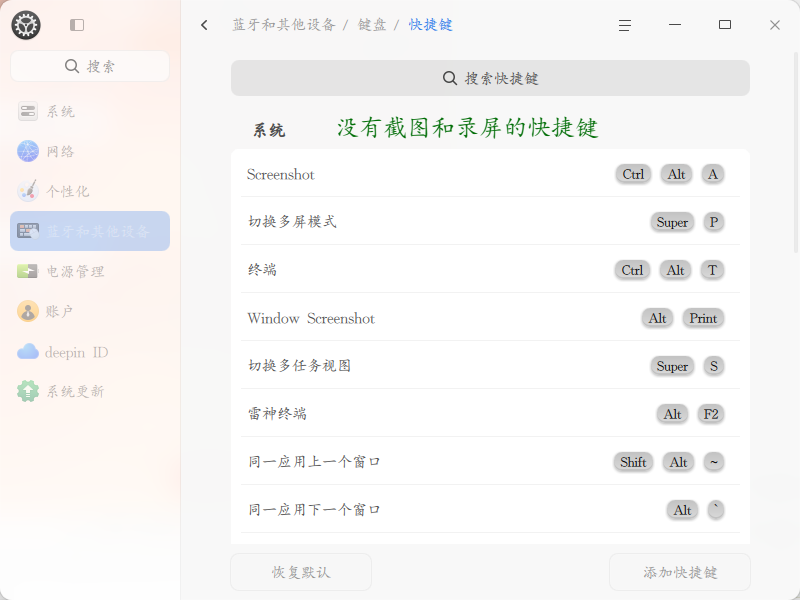
Task: Click the T key badge for 终端
Action: click(713, 270)
